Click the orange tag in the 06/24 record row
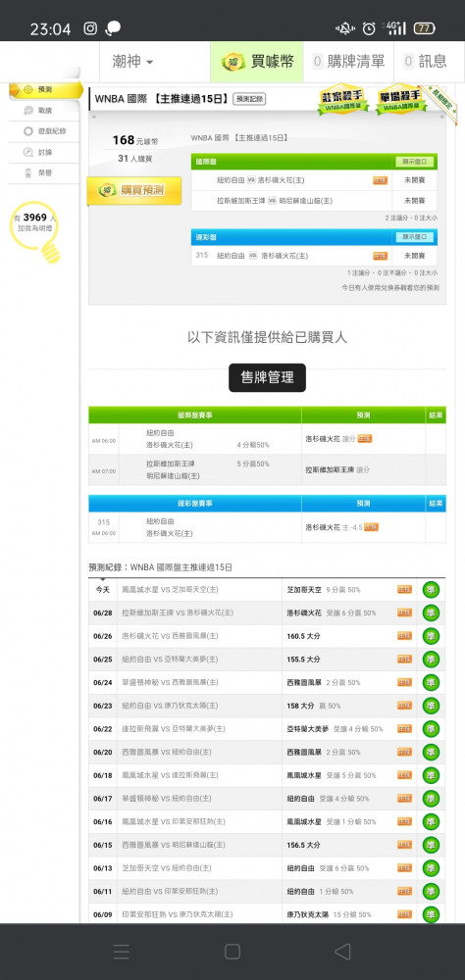Viewport: 465px width, 980px height. [x=404, y=682]
